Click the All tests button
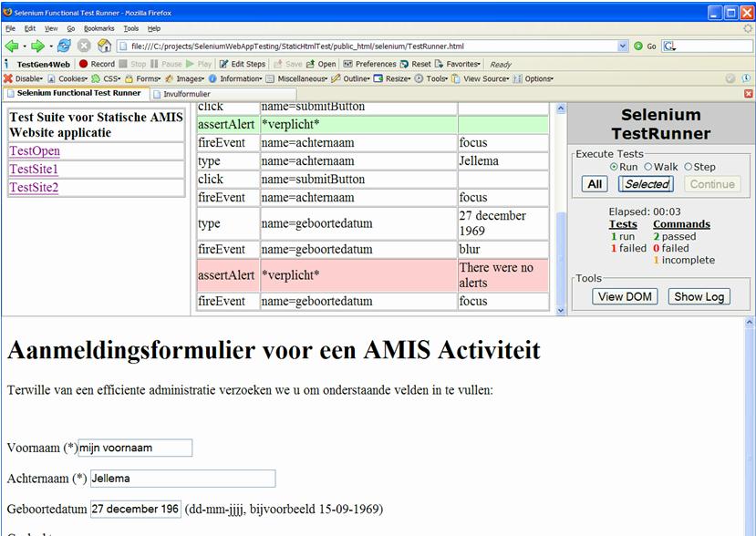The image size is (756, 536). pyautogui.click(x=595, y=184)
